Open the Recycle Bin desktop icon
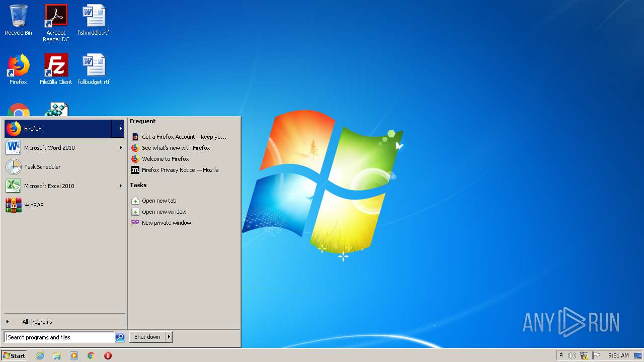 (18, 20)
